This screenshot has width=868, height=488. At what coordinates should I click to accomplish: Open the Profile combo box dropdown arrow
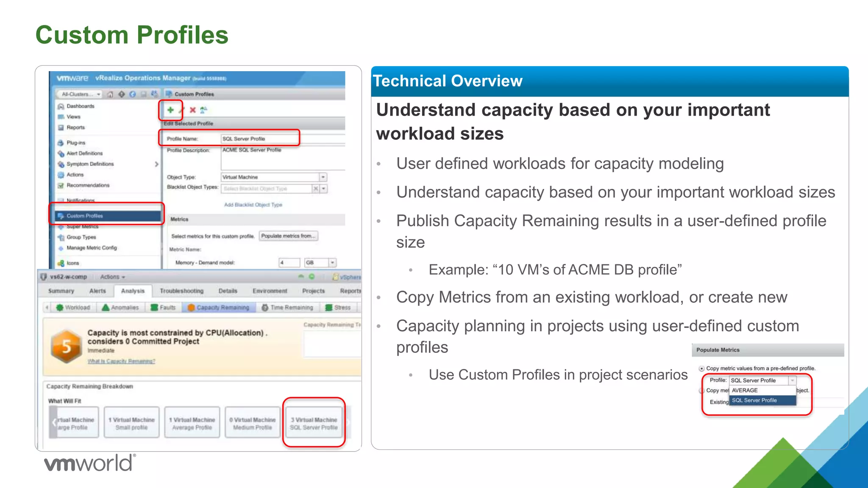(x=792, y=380)
